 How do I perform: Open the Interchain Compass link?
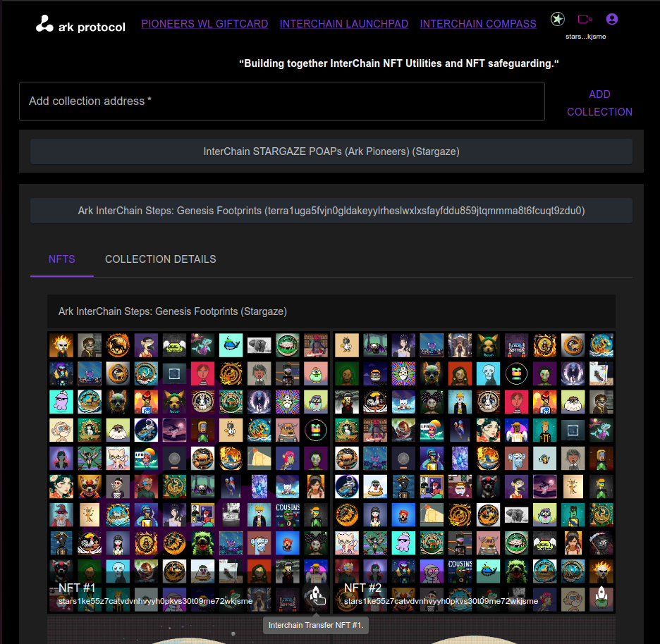tap(478, 24)
